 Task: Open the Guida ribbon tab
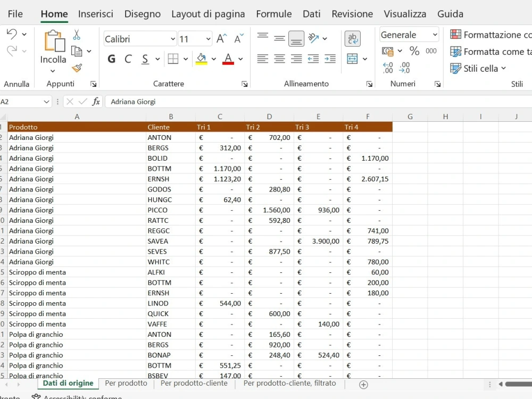[450, 14]
